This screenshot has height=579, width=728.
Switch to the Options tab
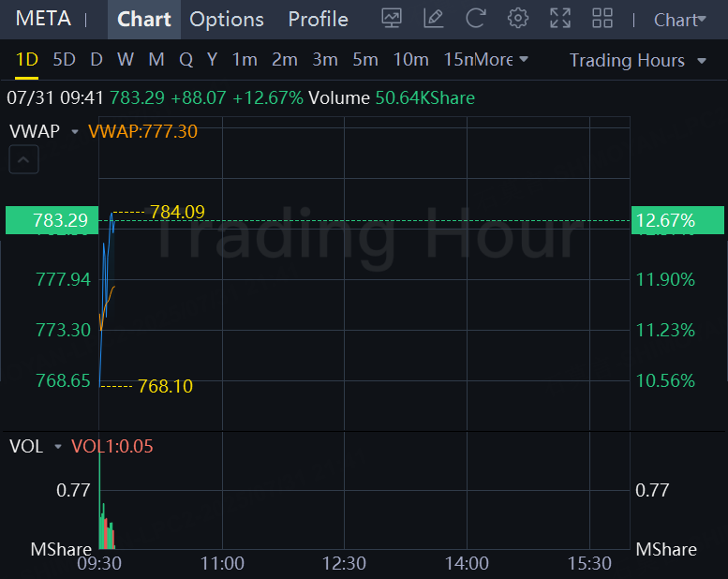pos(227,19)
